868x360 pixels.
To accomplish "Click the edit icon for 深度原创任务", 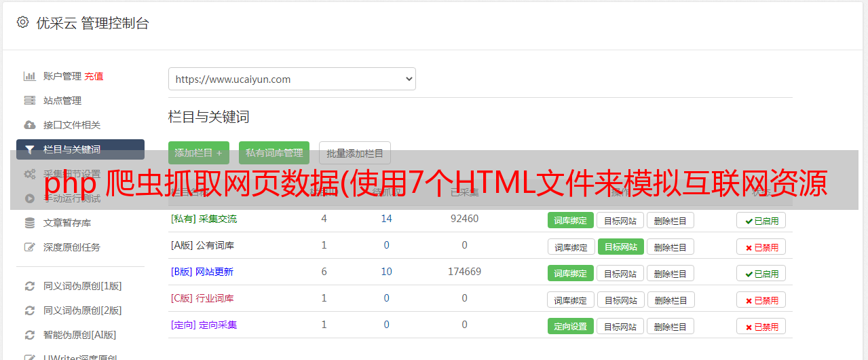I will pos(29,247).
